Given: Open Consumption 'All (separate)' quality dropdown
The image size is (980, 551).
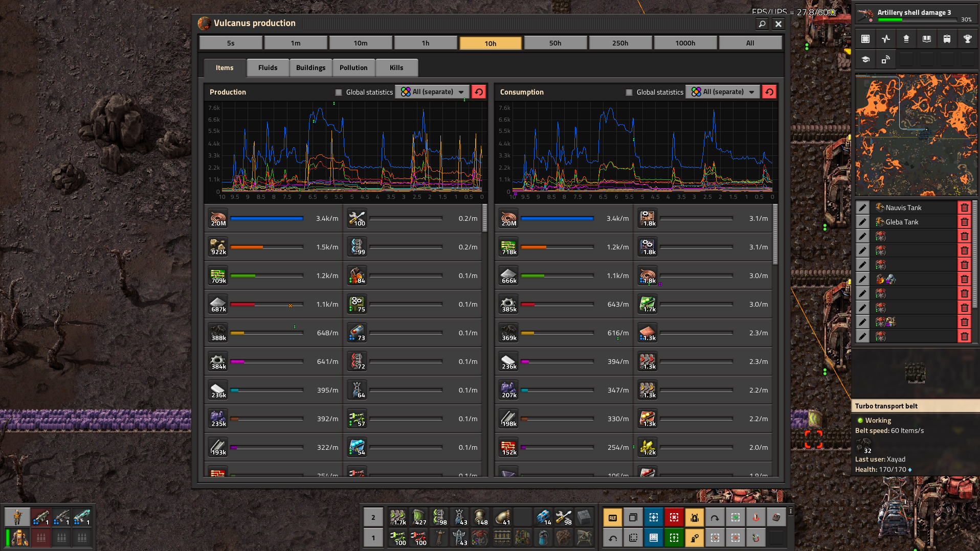Looking at the screenshot, I should pos(723,92).
